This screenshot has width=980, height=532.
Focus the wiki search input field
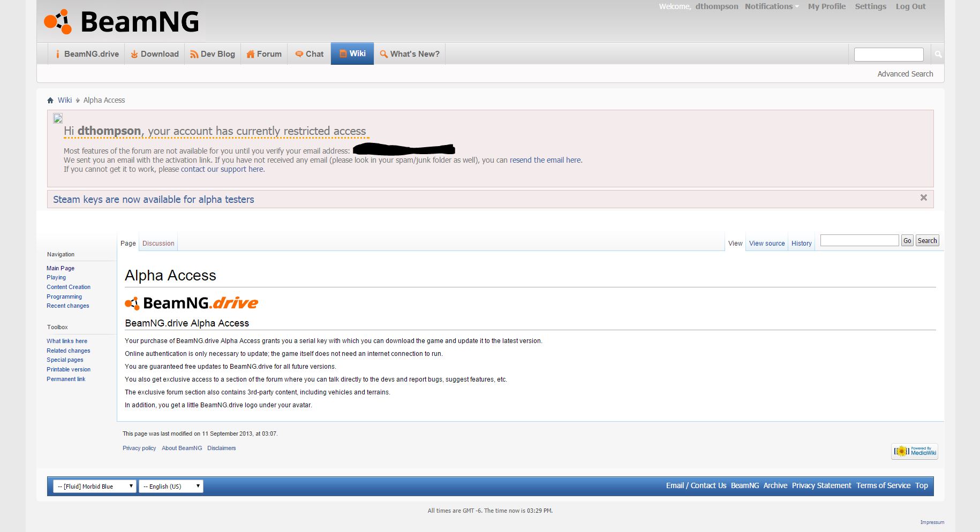860,240
